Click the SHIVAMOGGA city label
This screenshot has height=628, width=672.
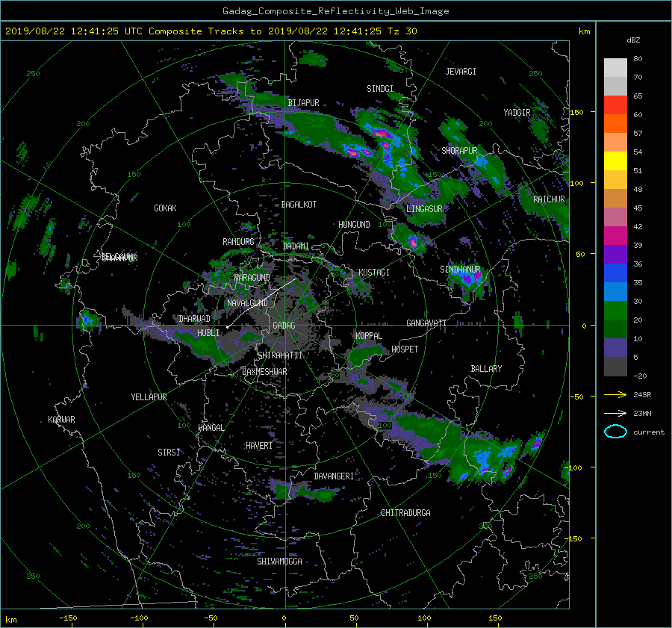[x=279, y=562]
